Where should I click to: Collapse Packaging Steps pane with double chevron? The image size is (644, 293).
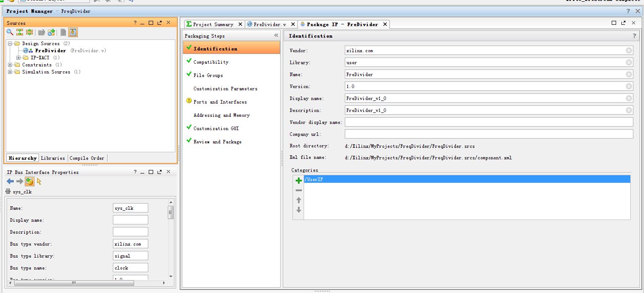point(276,35)
